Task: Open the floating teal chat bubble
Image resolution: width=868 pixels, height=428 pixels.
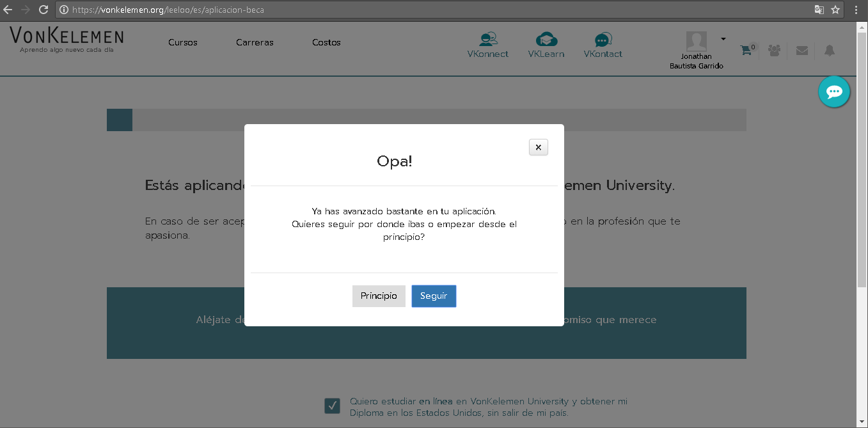Action: click(834, 92)
